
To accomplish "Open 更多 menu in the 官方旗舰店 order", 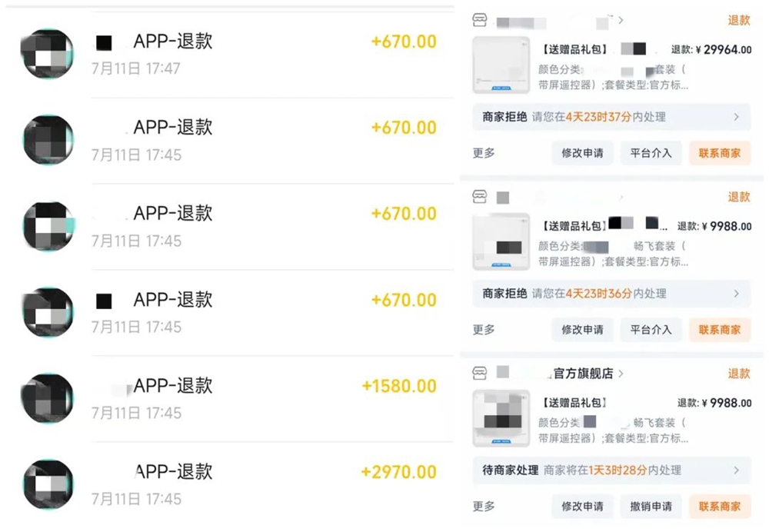I will [x=484, y=507].
